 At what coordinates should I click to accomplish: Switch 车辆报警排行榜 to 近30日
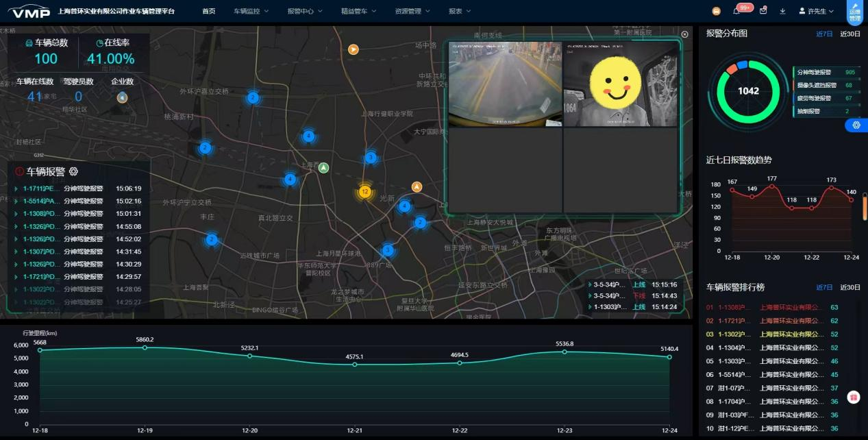[850, 287]
